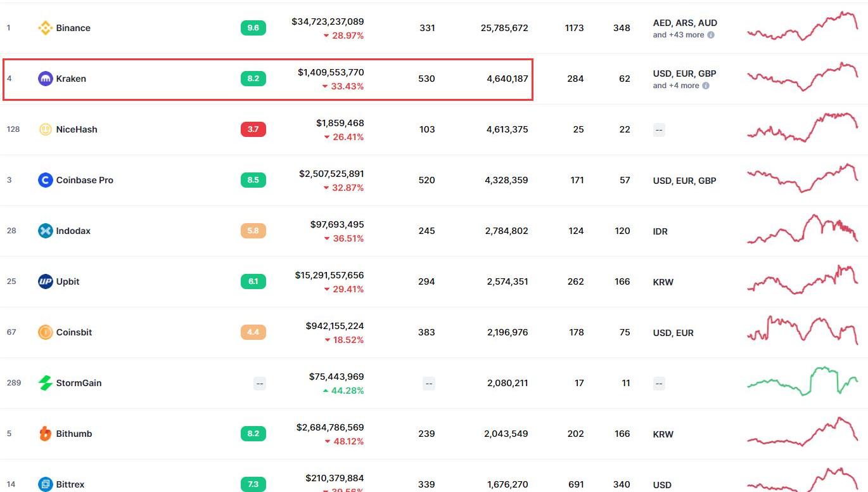This screenshot has width=868, height=492.
Task: Click the Indodax logo icon
Action: [45, 231]
